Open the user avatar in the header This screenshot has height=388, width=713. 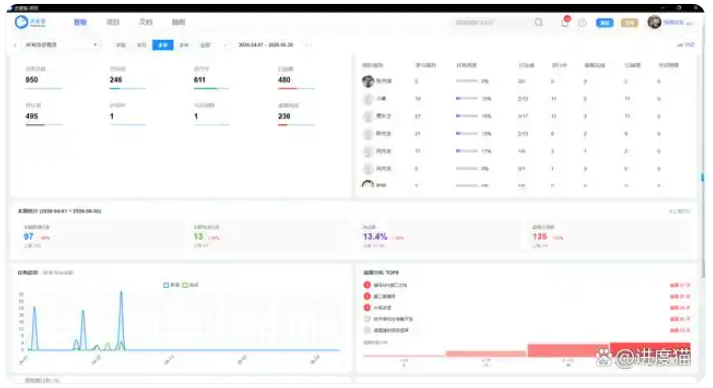(x=654, y=22)
